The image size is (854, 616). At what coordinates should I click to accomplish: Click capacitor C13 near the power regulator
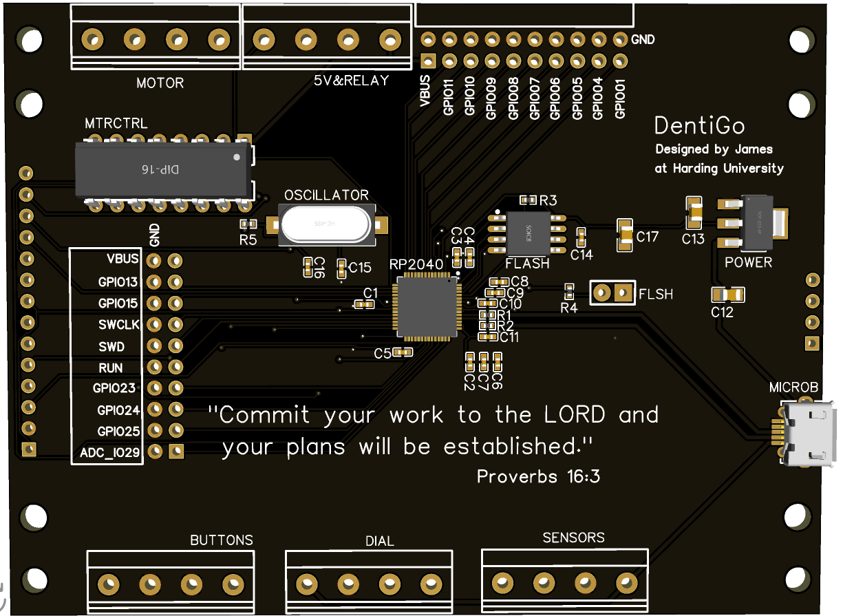tap(694, 213)
